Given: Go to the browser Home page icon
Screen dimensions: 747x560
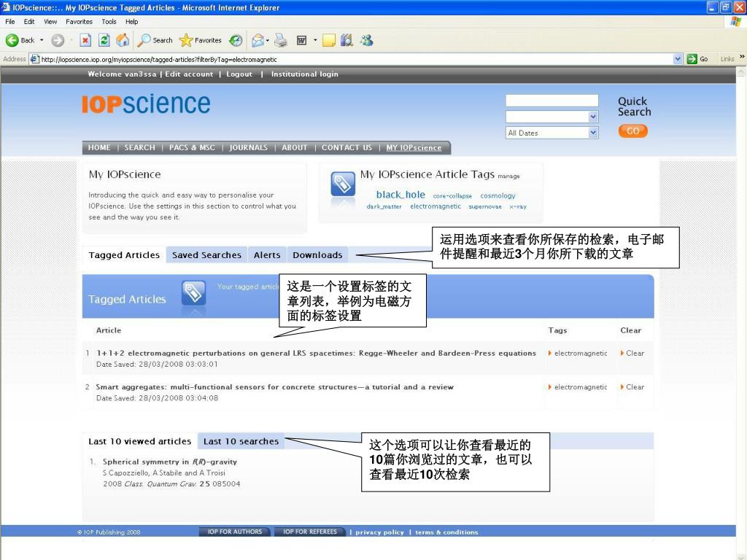Looking at the screenshot, I should [123, 41].
